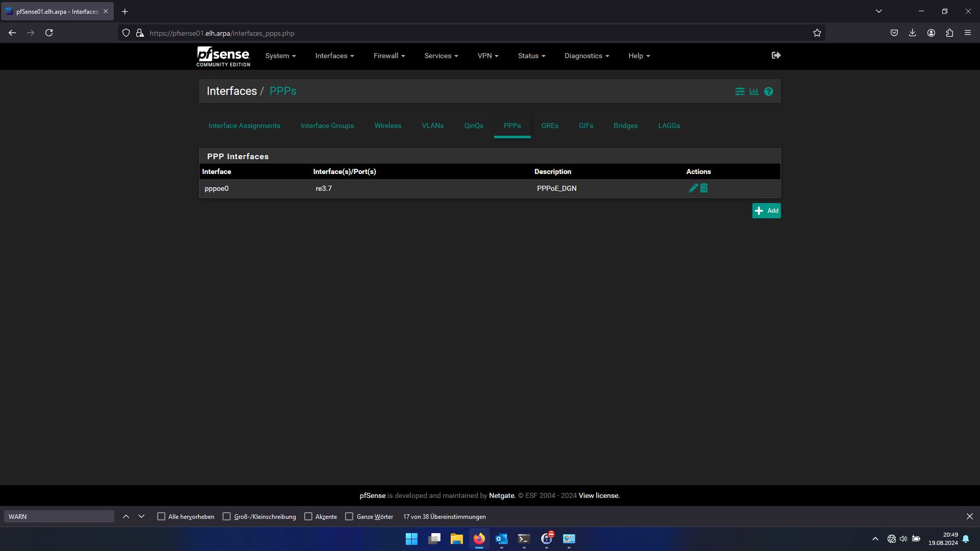Switch to the LAGGs tab
The height and width of the screenshot is (551, 980).
pyautogui.click(x=669, y=126)
